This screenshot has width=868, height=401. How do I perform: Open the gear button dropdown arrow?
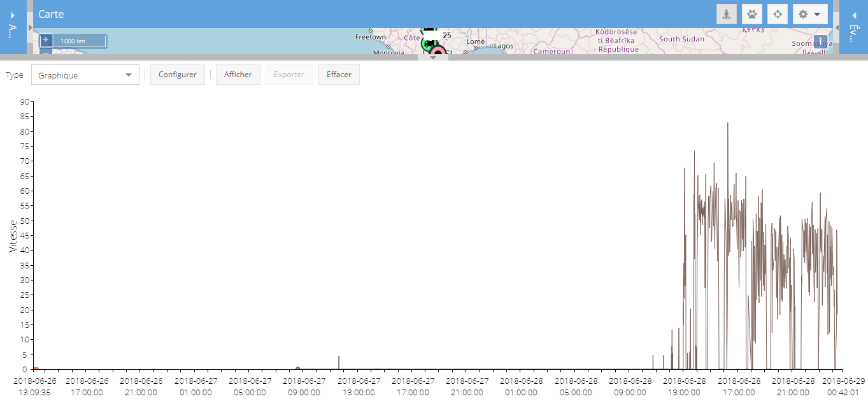[818, 13]
